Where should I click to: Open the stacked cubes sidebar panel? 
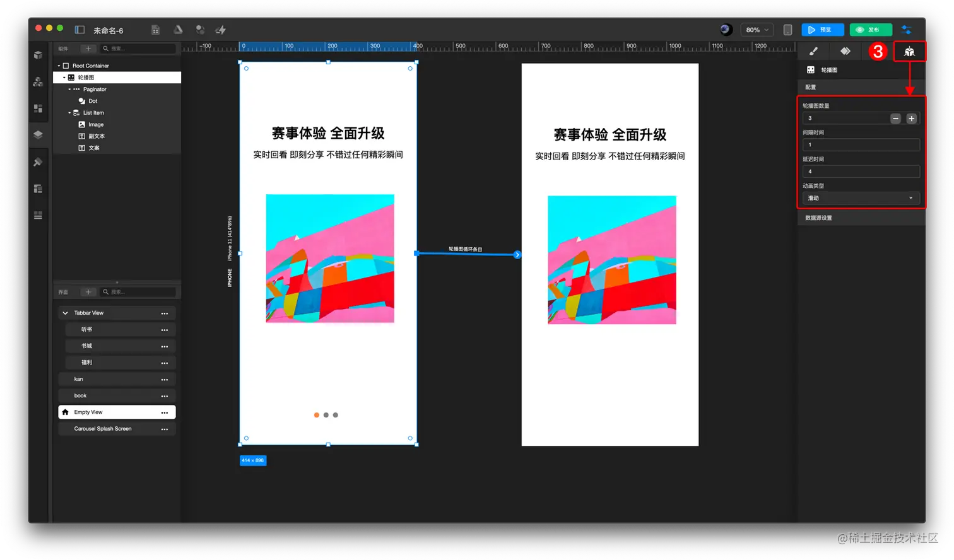pos(38,81)
